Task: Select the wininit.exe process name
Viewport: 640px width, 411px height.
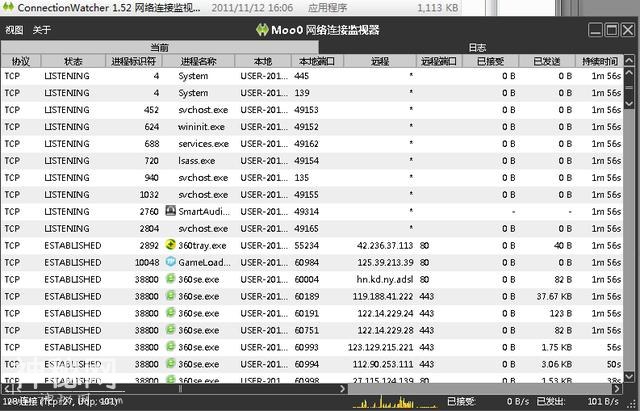Action: 201,127
